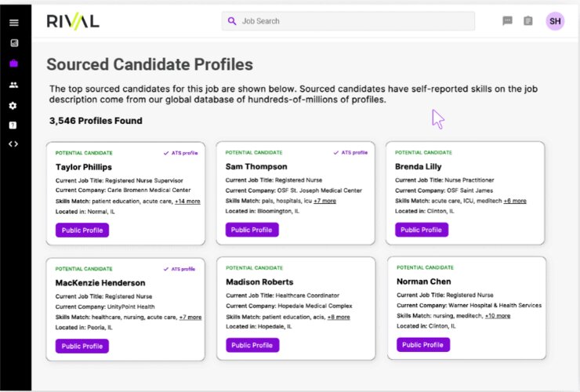Open Madison Roberts' Public Profile
580x392 pixels.
pyautogui.click(x=252, y=345)
